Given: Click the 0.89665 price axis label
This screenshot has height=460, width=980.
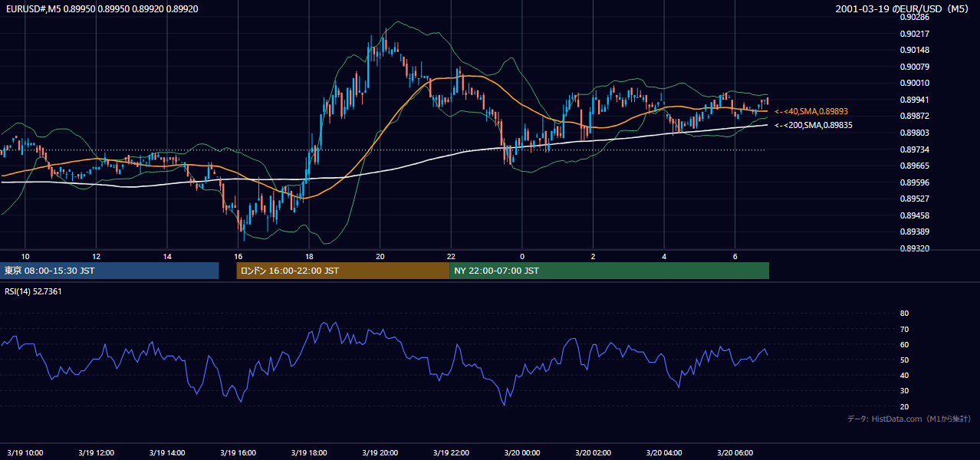Looking at the screenshot, I should click(x=916, y=166).
